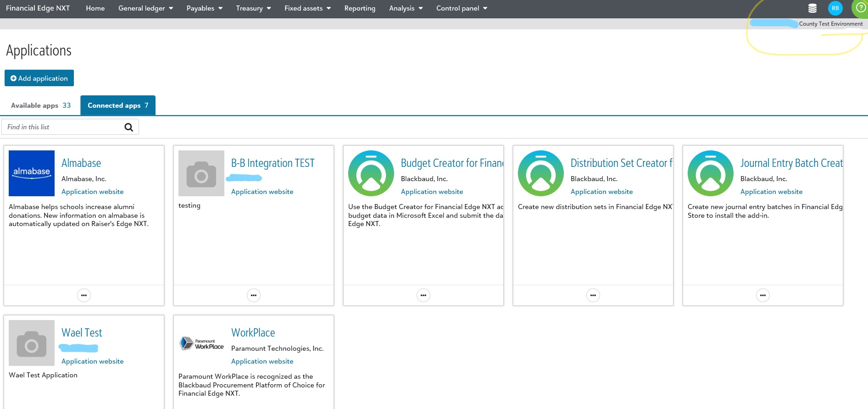Focus the Find in this list field
The width and height of the screenshot is (868, 409).
click(x=70, y=127)
